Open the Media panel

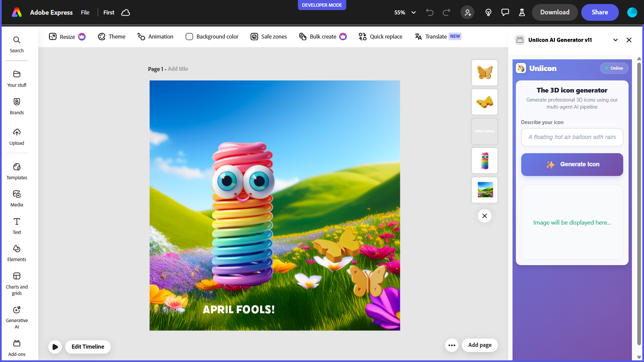click(17, 198)
